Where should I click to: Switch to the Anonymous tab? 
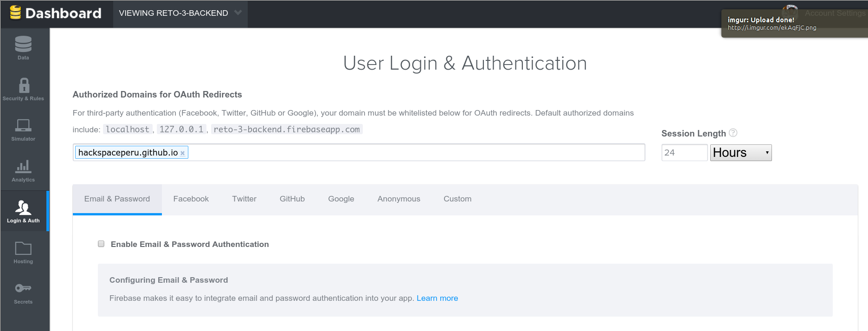[399, 199]
